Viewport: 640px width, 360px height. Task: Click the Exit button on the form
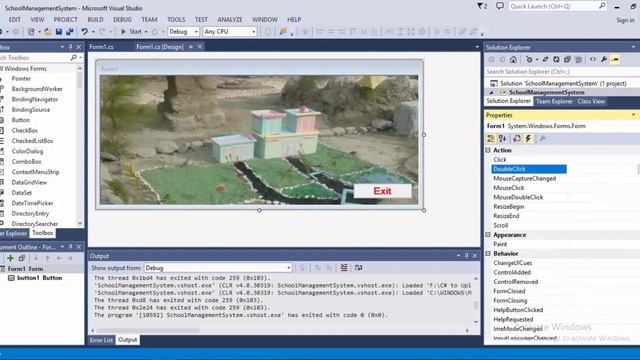[382, 191]
